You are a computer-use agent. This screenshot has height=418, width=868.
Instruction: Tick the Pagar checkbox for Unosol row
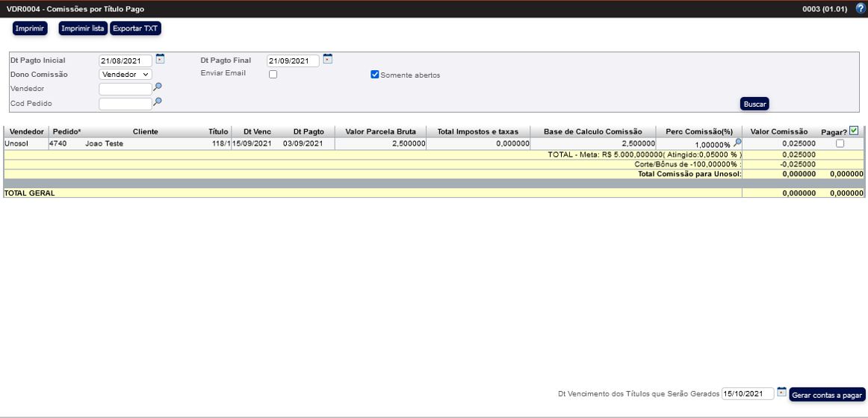tap(840, 143)
